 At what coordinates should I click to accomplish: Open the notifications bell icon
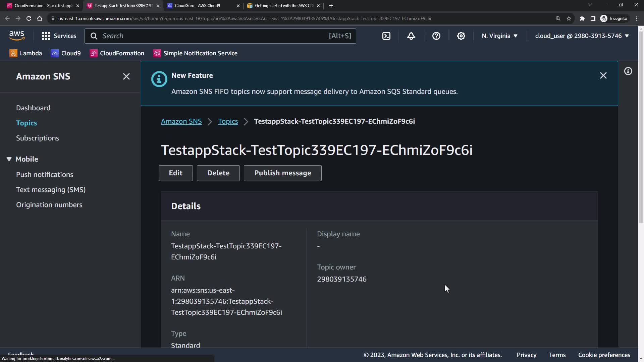click(x=411, y=36)
